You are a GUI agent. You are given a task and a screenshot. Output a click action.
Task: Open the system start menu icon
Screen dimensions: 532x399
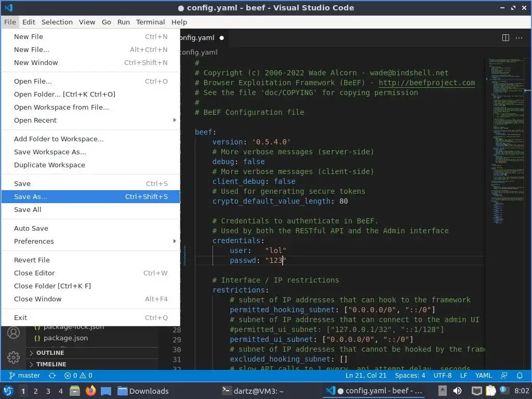tap(8, 391)
